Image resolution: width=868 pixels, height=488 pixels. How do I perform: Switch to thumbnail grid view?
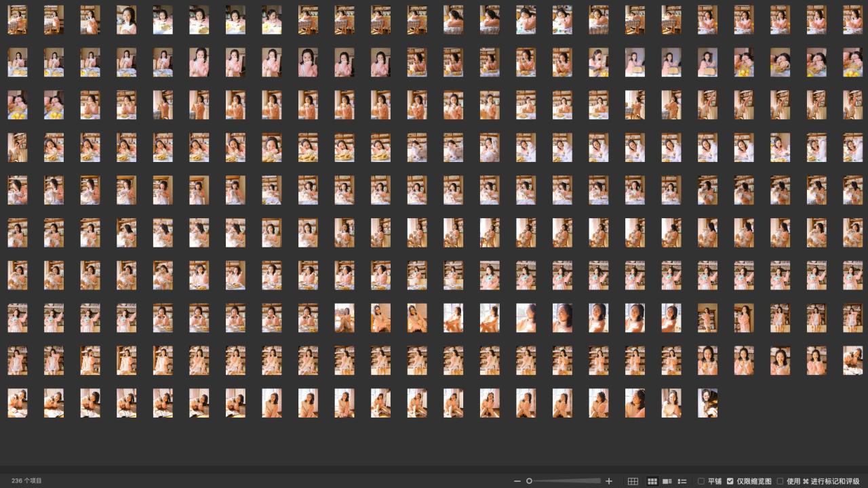(x=652, y=481)
